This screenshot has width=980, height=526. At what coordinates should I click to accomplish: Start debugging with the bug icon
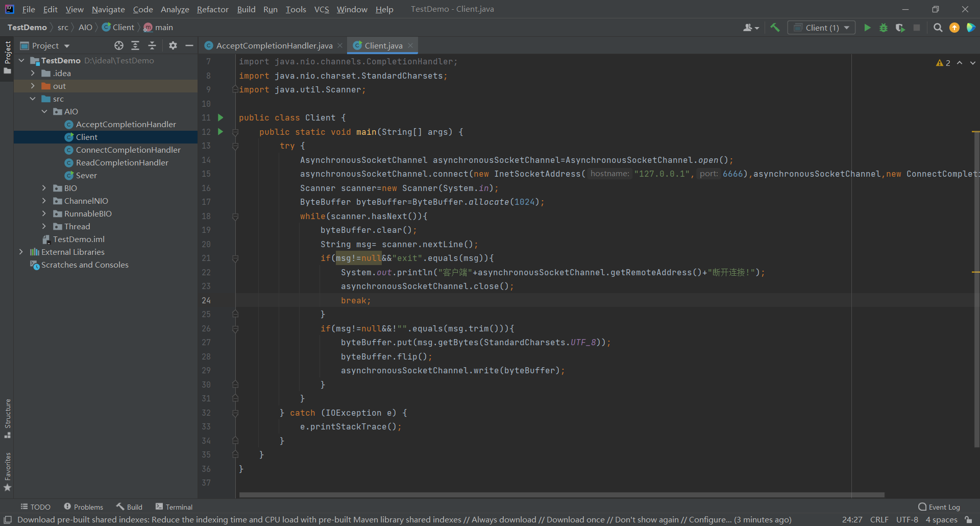pyautogui.click(x=884, y=28)
